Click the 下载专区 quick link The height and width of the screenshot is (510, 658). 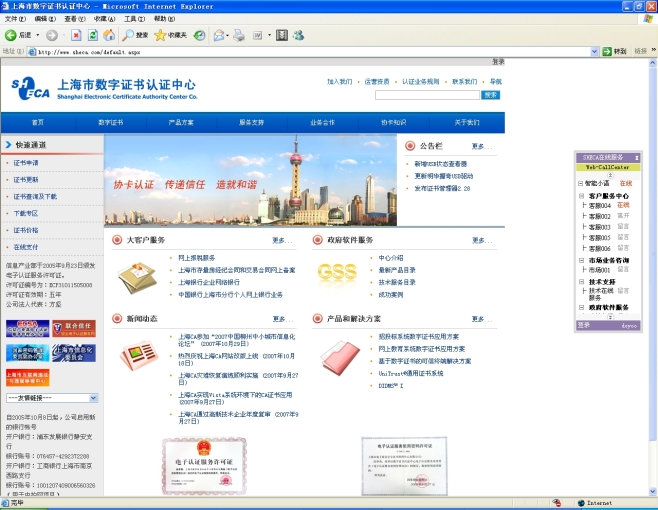(26, 213)
